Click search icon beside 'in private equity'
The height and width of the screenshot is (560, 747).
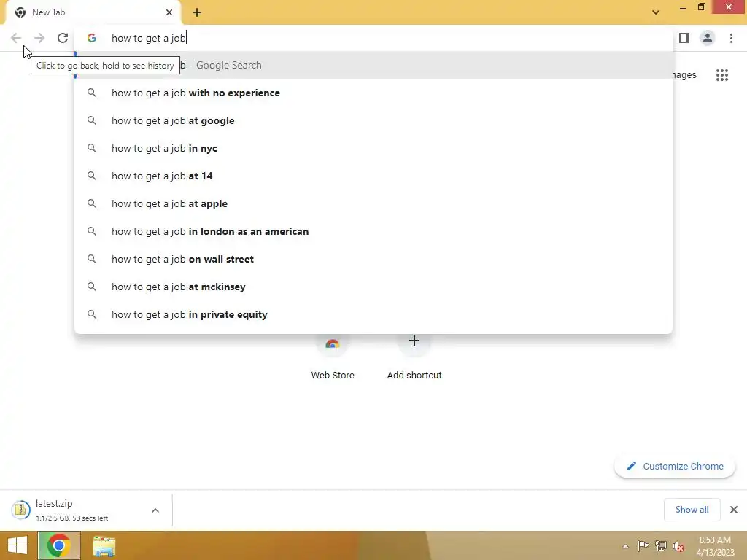91,314
